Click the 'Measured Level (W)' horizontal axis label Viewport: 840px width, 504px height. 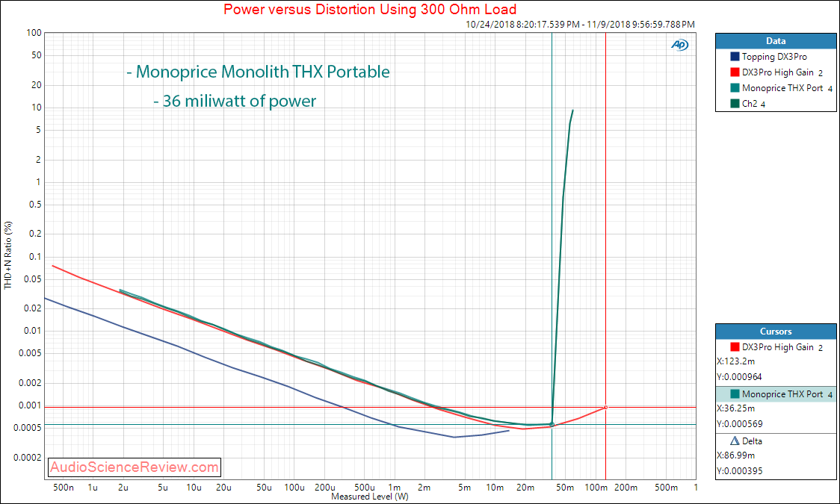click(370, 497)
